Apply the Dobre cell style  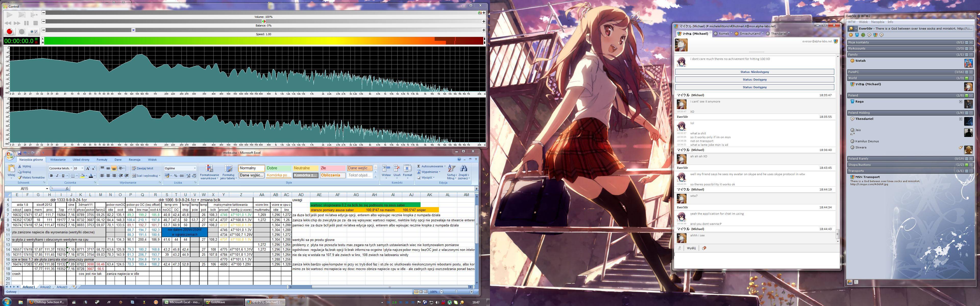278,168
